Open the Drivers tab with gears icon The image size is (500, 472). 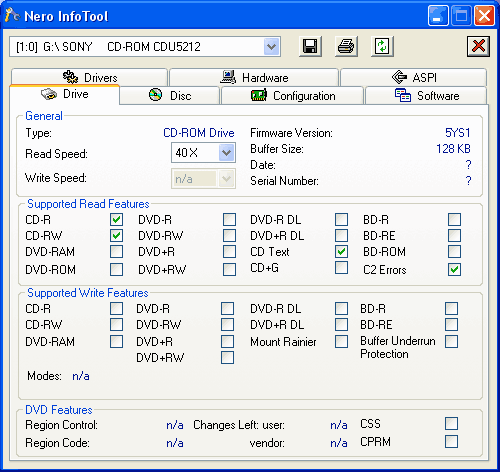pyautogui.click(x=89, y=77)
